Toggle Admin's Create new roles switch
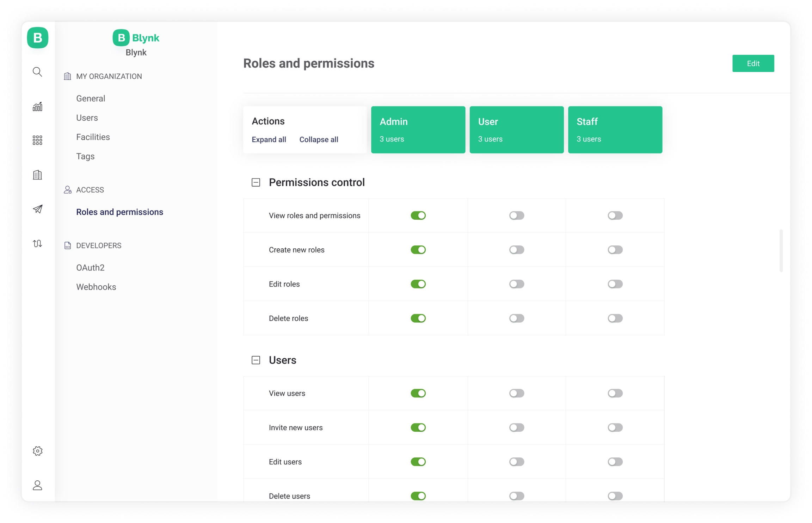The image size is (812, 523). click(x=418, y=250)
